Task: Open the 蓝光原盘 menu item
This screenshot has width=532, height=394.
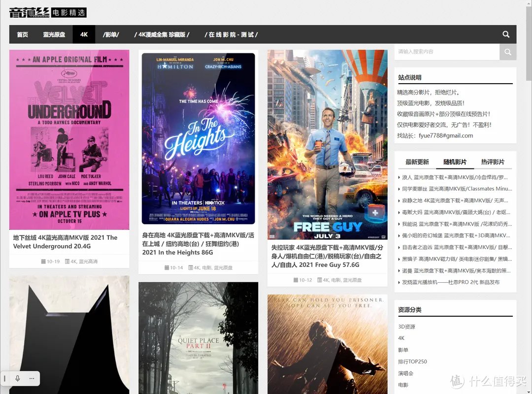Action: [x=54, y=34]
